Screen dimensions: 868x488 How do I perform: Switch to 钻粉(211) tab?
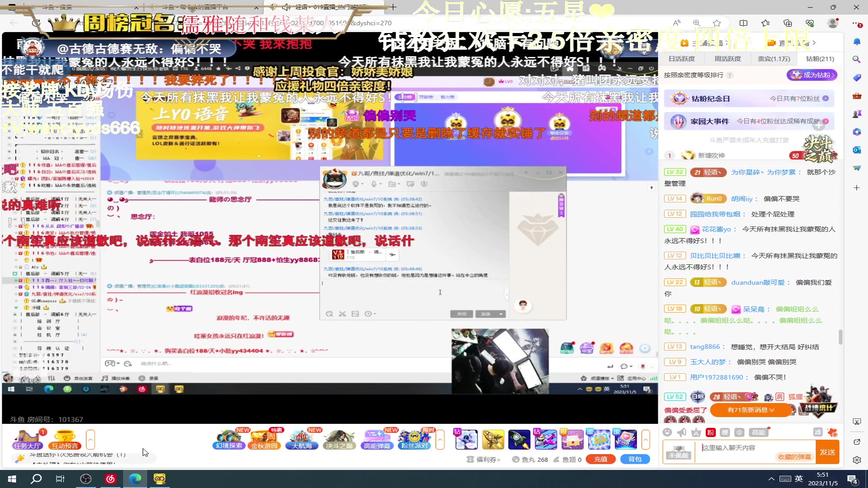pos(820,59)
